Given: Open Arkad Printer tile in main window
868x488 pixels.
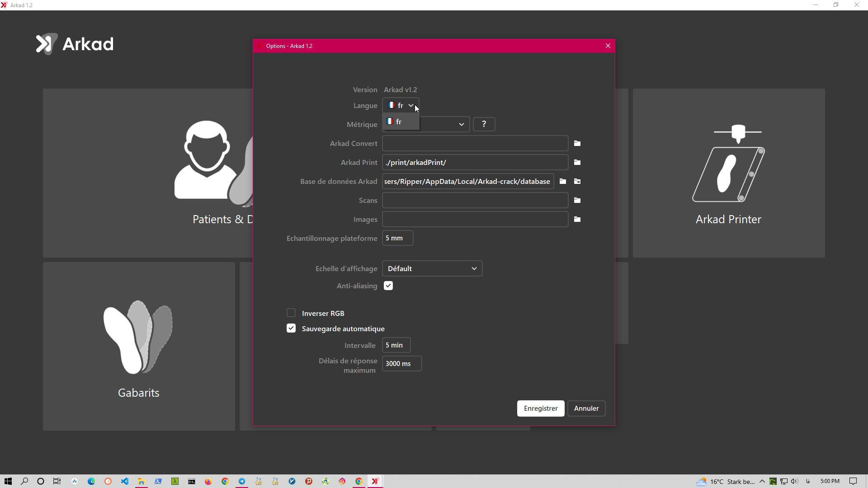Looking at the screenshot, I should [729, 173].
